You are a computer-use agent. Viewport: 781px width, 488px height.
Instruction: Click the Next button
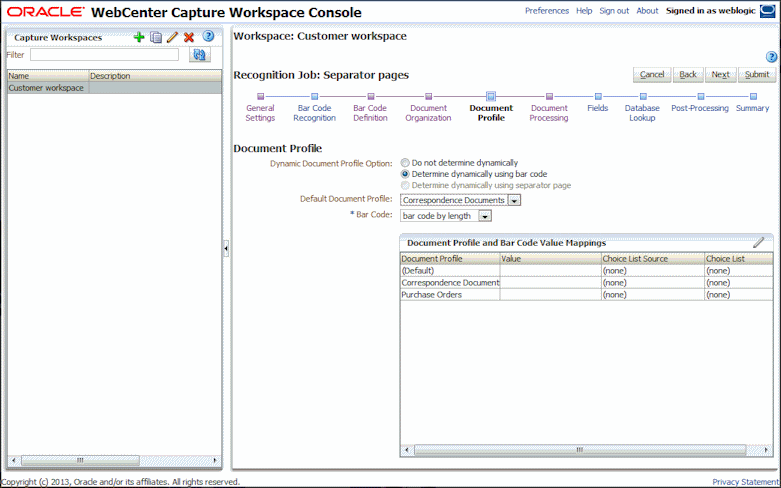pos(720,75)
